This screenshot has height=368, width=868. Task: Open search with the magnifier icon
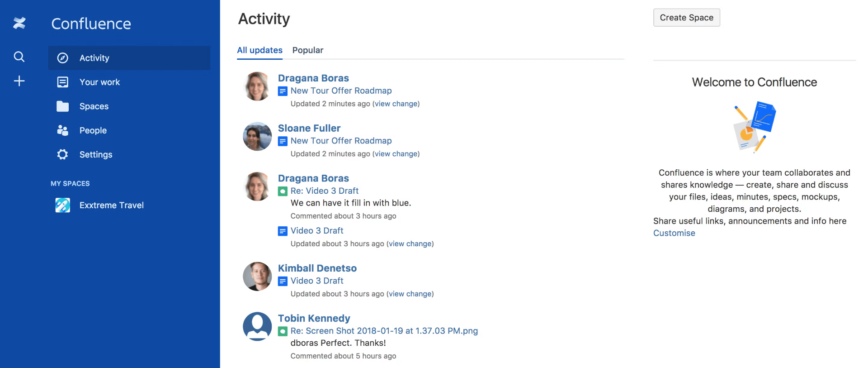tap(19, 57)
